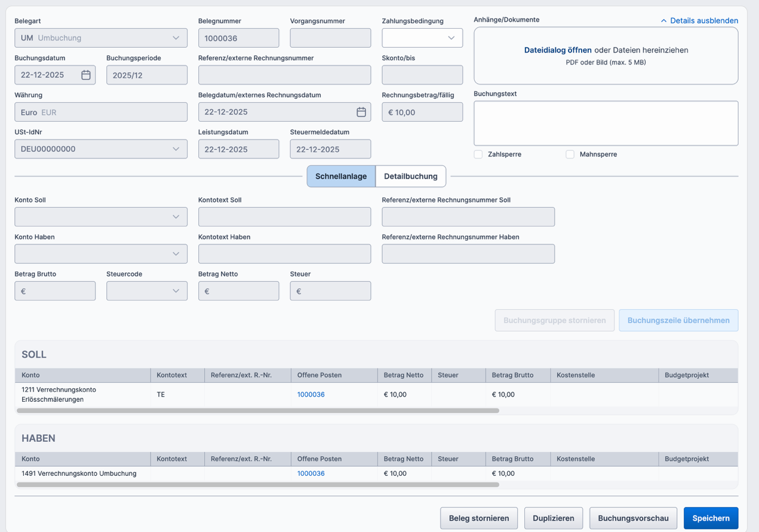Open the Buchungsdatum calendar picker icon
The width and height of the screenshot is (759, 532).
tap(86, 75)
